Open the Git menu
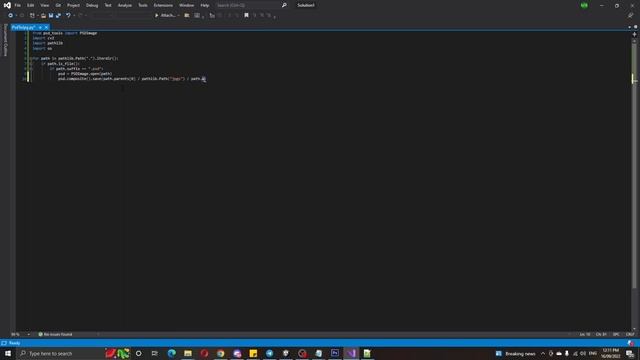 point(58,5)
